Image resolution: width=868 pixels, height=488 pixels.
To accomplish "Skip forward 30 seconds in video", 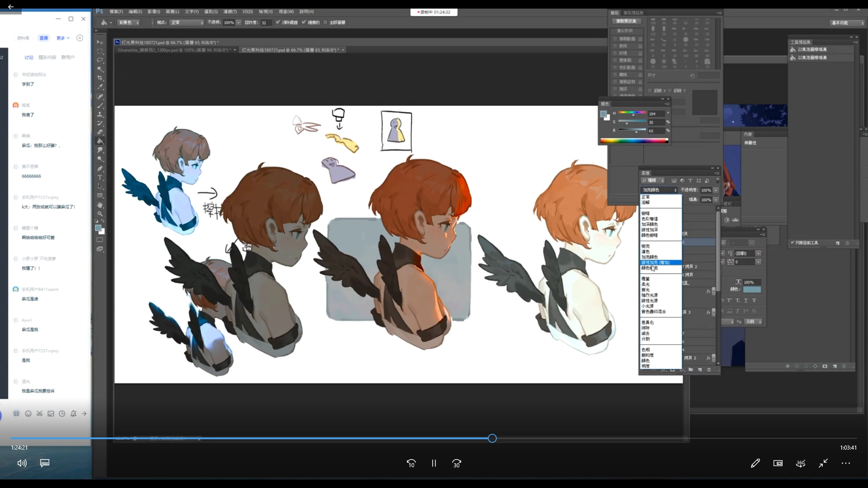I will click(x=456, y=463).
